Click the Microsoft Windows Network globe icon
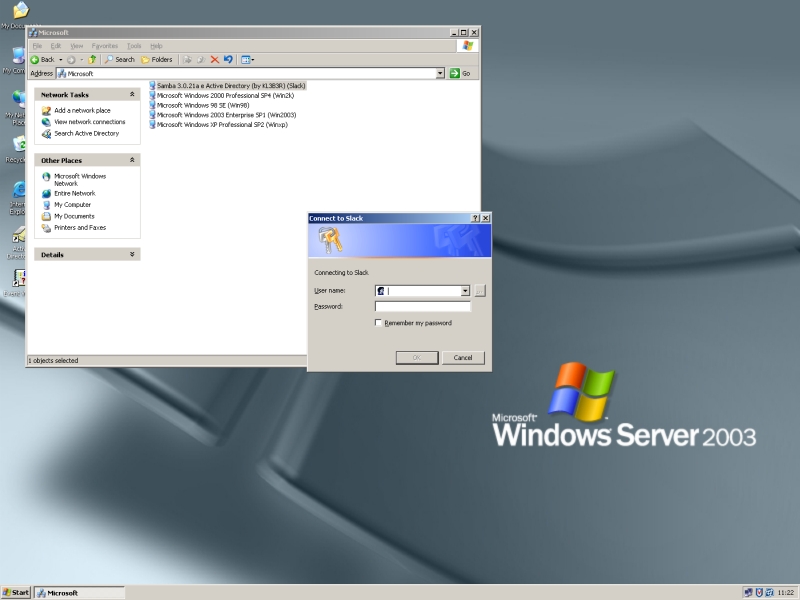Image resolution: width=800 pixels, height=600 pixels. 46,177
